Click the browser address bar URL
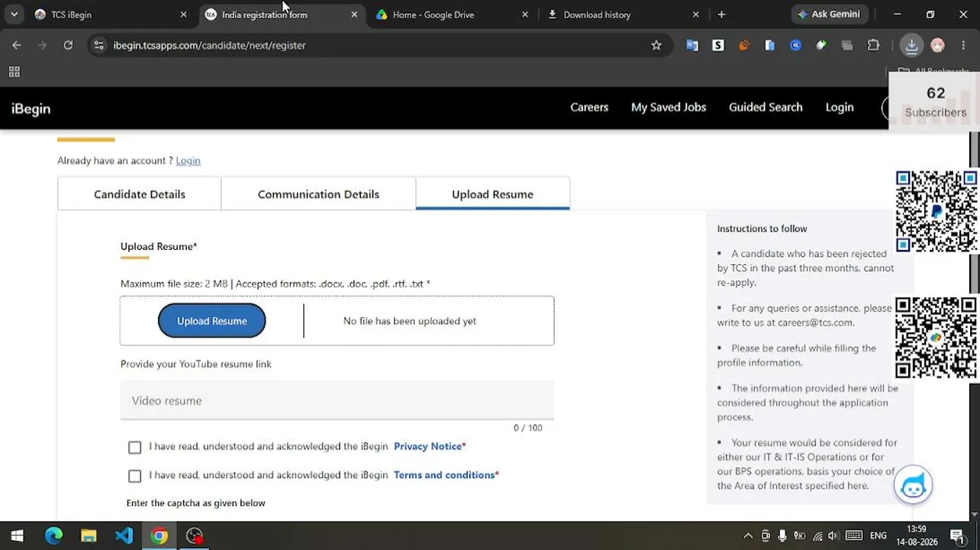The height and width of the screenshot is (550, 980). pyautogui.click(x=209, y=45)
